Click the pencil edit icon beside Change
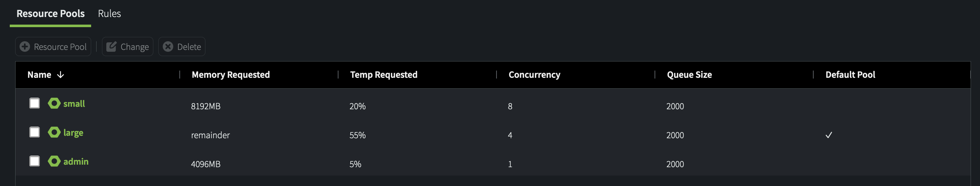This screenshot has width=980, height=186. 111,47
